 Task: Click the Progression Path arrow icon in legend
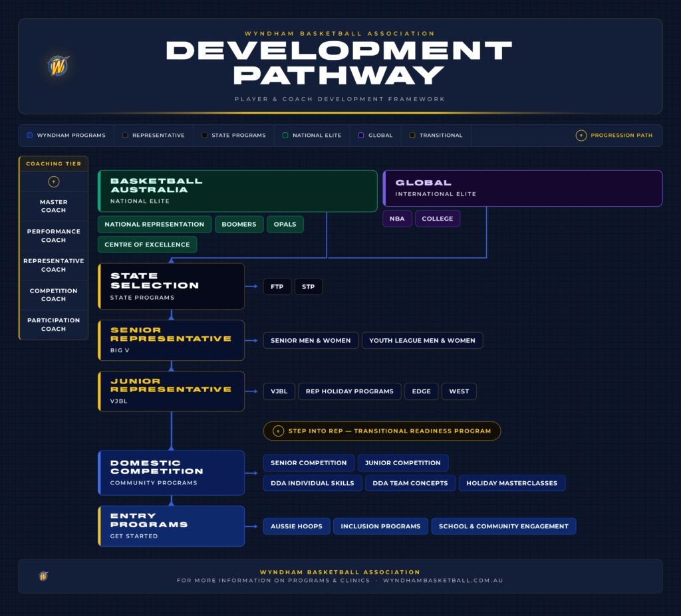[581, 136]
